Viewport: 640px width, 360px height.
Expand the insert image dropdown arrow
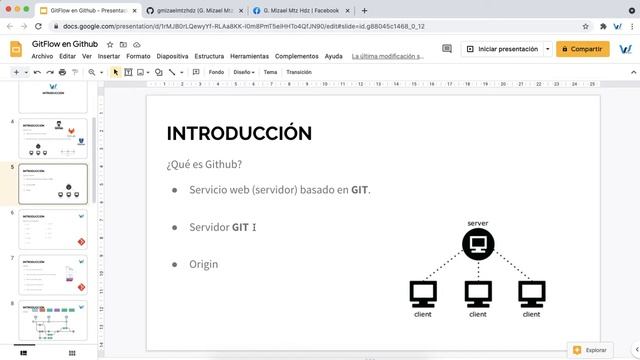pyautogui.click(x=148, y=72)
